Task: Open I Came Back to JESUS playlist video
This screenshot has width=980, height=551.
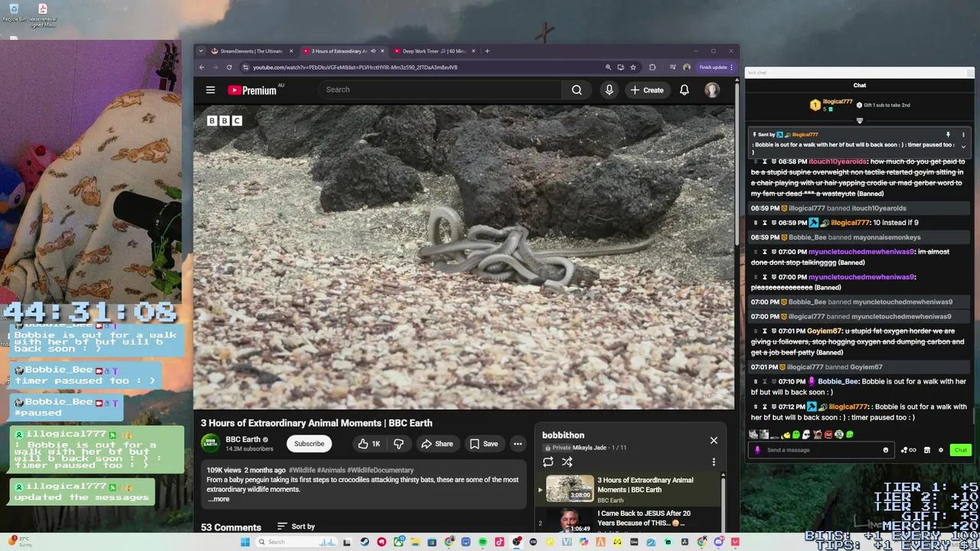Action: [644, 518]
